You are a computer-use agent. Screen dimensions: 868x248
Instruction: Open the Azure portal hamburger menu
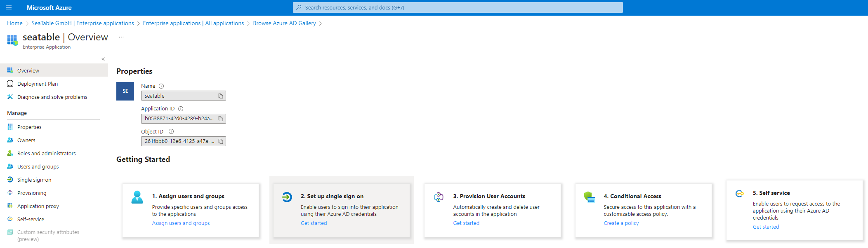[9, 7]
